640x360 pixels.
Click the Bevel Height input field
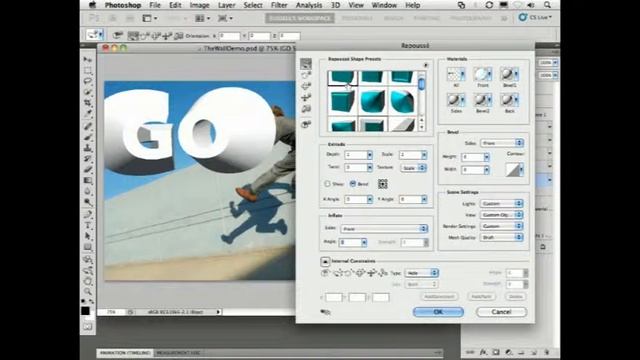point(473,157)
